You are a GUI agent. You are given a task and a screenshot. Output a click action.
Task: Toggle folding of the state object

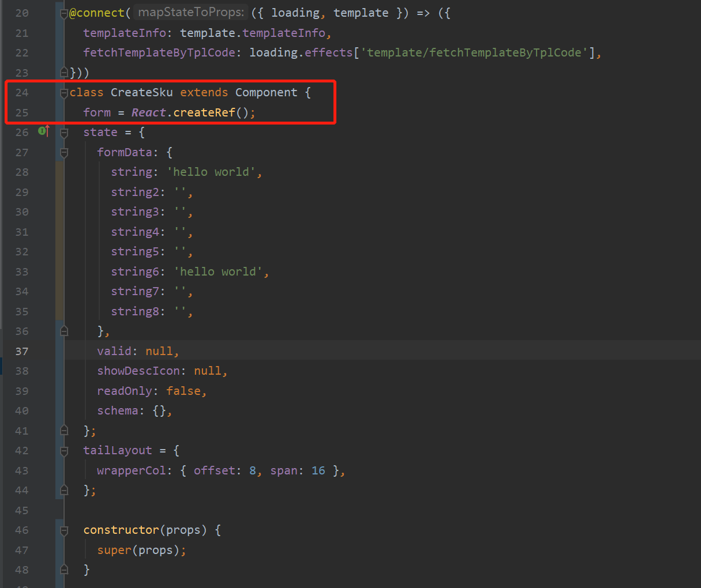click(x=63, y=131)
